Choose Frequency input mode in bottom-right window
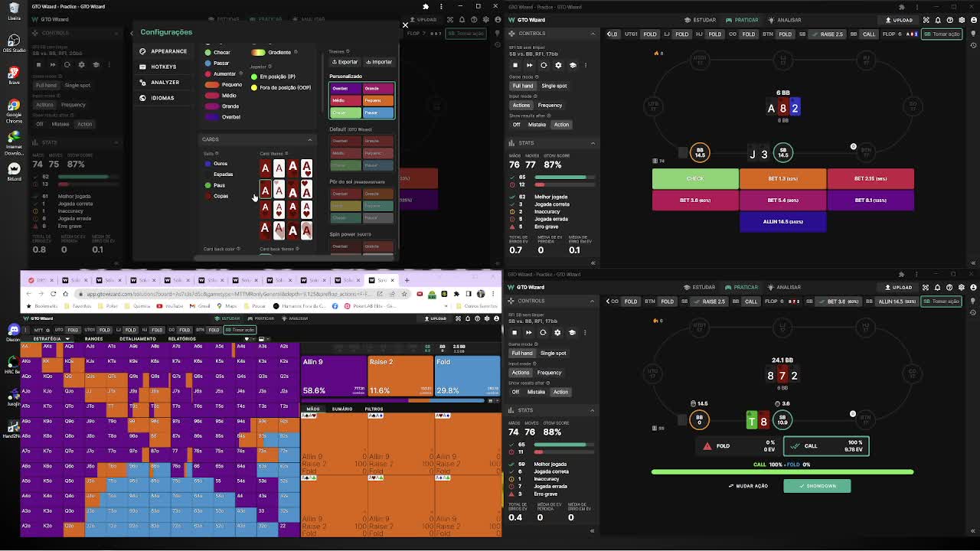Screen dimensions: 980x551 [549, 373]
